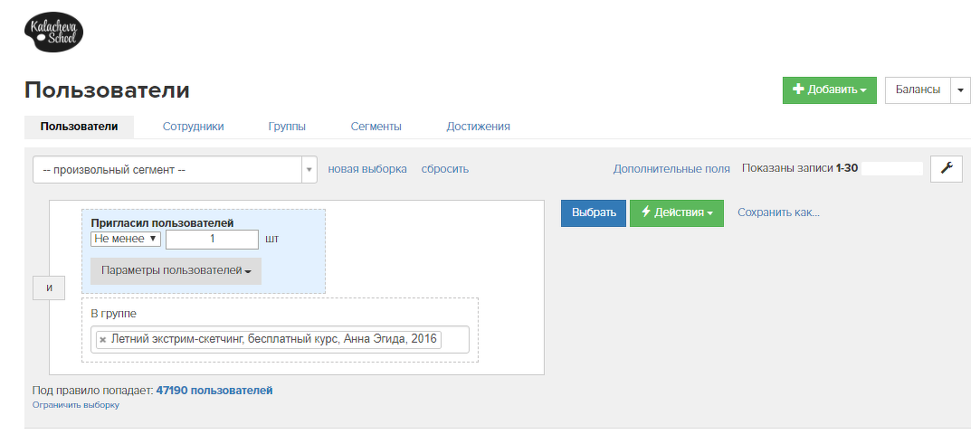Click the сбросить link
Image resolution: width=980 pixels, height=434 pixels.
click(445, 169)
